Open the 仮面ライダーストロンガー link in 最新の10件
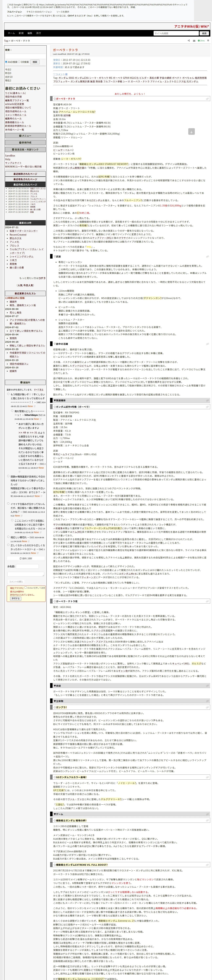Screen dimensions: 212x980 [24, 231]
